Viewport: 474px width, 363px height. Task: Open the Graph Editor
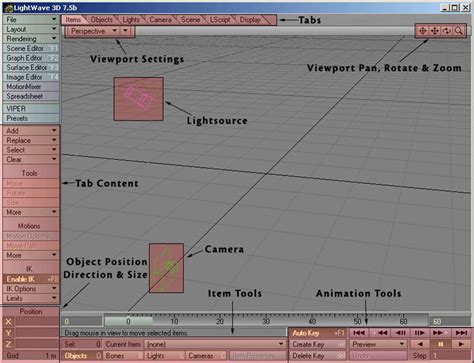(31, 58)
